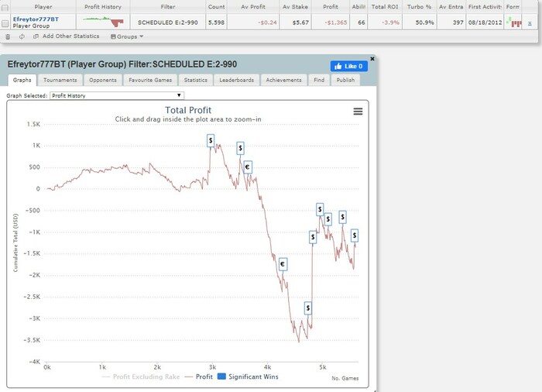
Task: Click the 08/18/2012 first activity date
Action: pos(485,22)
